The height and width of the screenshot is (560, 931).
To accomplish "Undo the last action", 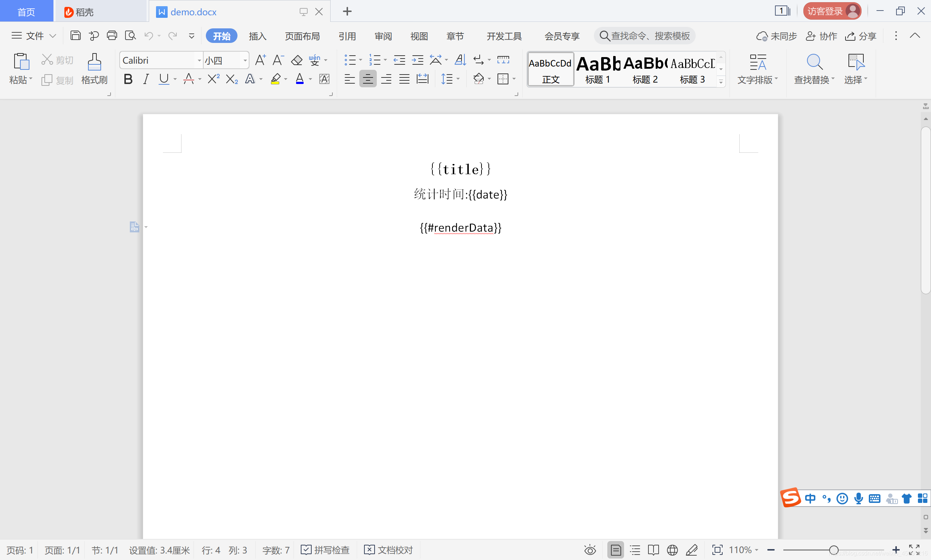I will pos(149,36).
